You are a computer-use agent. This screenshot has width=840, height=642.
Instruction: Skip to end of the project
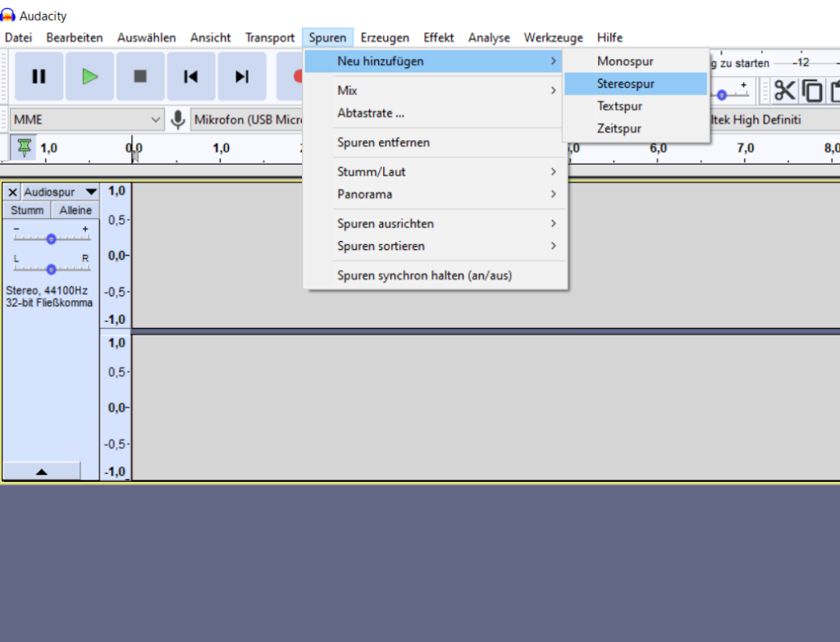pyautogui.click(x=242, y=76)
